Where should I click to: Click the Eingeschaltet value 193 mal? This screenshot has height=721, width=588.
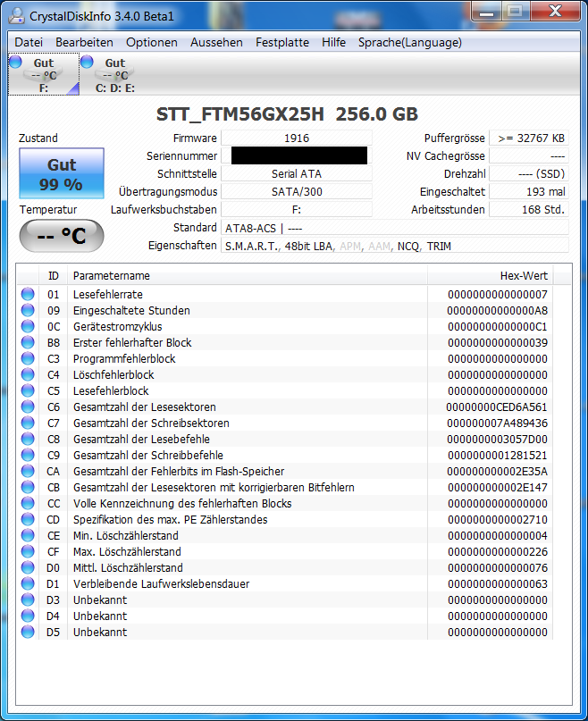[x=529, y=192]
